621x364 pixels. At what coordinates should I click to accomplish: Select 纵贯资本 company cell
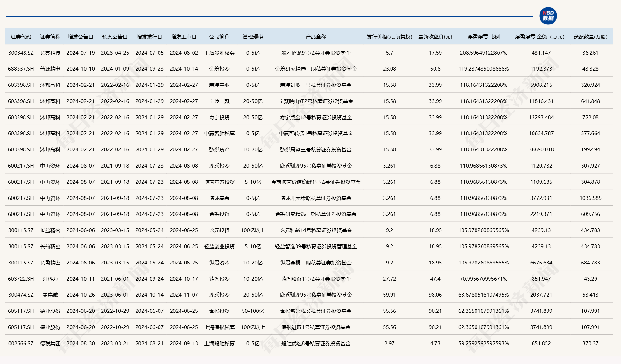[x=219, y=263]
